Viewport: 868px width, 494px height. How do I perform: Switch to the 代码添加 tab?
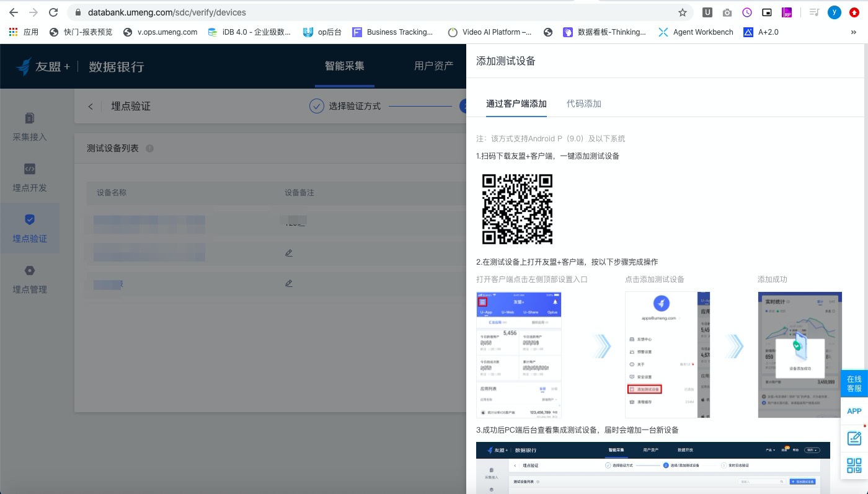pos(584,104)
